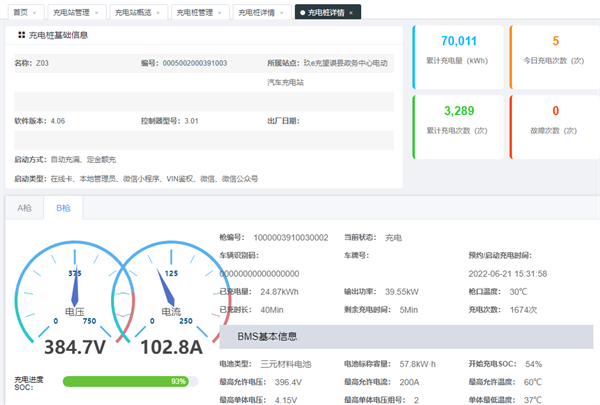Select the B枪 gun tab
The height and width of the screenshot is (405, 600).
(64, 208)
